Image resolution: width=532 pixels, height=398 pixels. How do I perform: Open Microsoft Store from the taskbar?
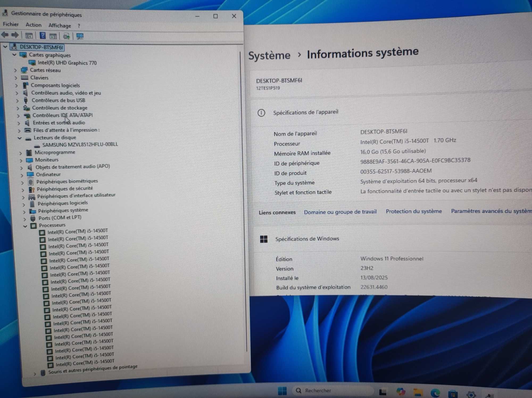[453, 394]
